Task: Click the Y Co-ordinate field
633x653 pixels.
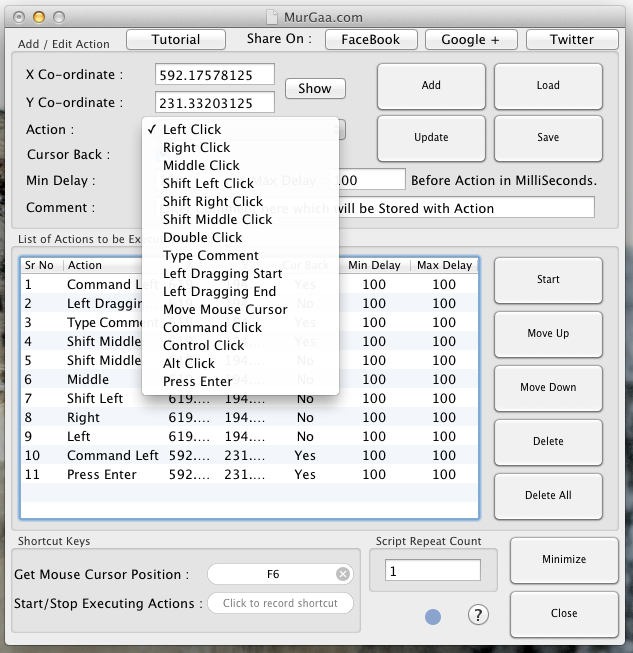Action: (214, 103)
